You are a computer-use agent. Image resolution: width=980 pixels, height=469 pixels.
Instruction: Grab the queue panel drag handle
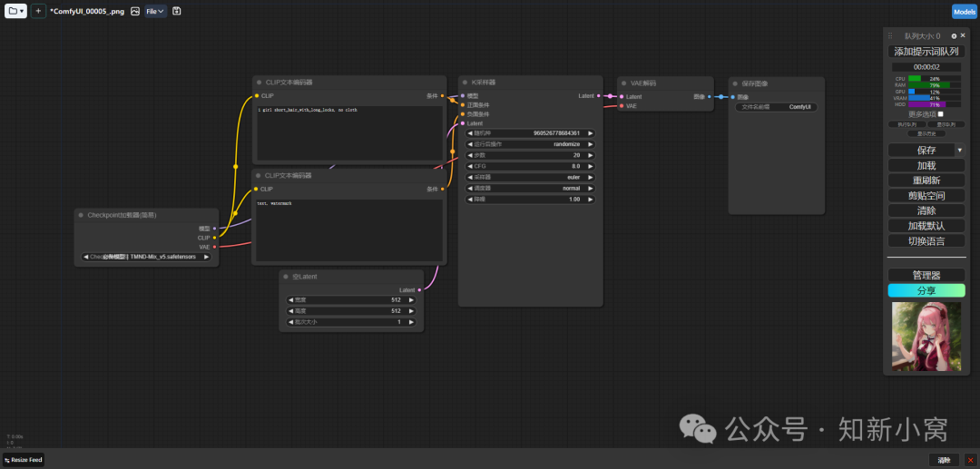point(890,36)
